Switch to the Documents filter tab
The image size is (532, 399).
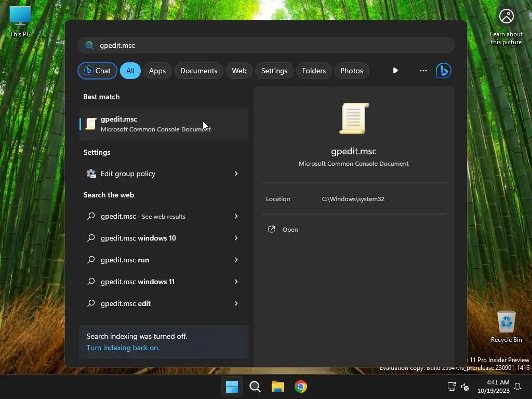pyautogui.click(x=198, y=71)
